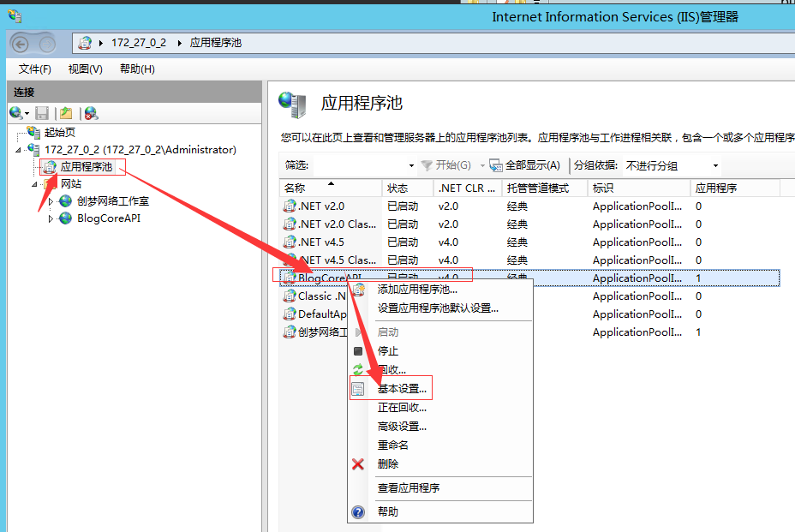Open the 开始(G) dropdown arrow

click(x=482, y=166)
